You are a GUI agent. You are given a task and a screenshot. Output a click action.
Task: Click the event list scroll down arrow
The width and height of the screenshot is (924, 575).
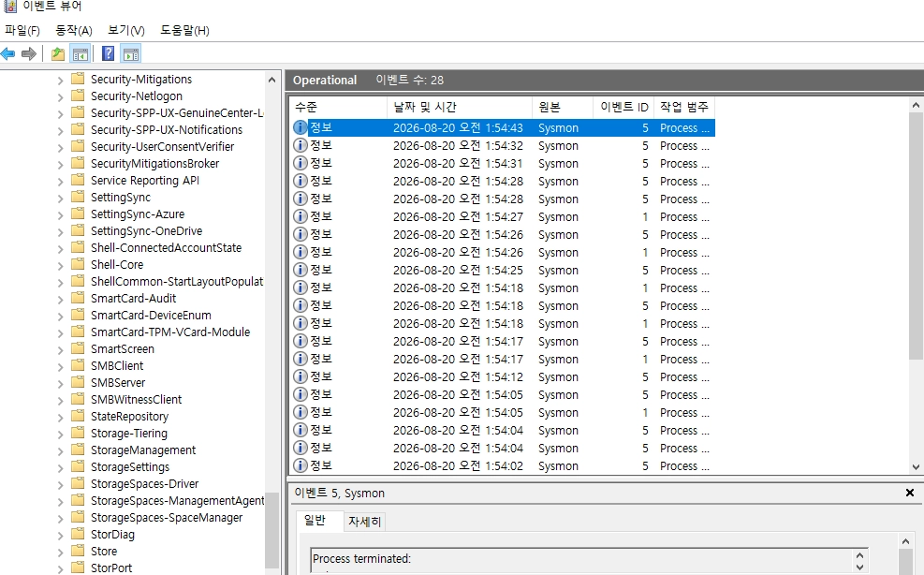pos(916,466)
